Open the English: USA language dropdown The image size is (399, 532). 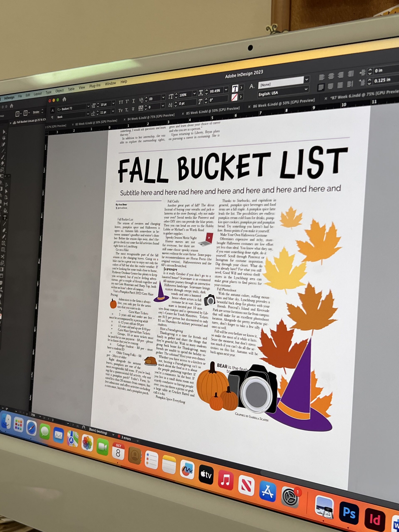pos(306,89)
